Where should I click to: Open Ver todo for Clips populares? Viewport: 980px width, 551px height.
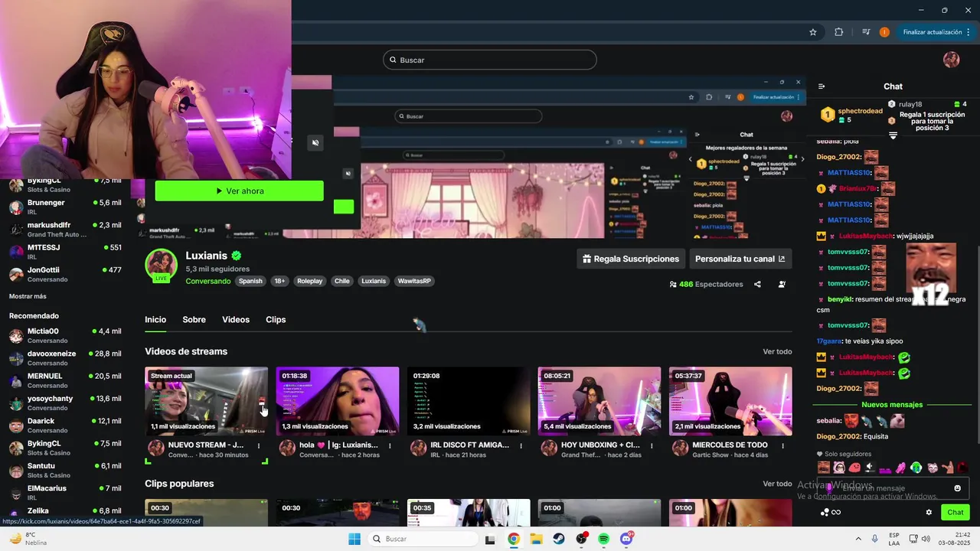777,484
